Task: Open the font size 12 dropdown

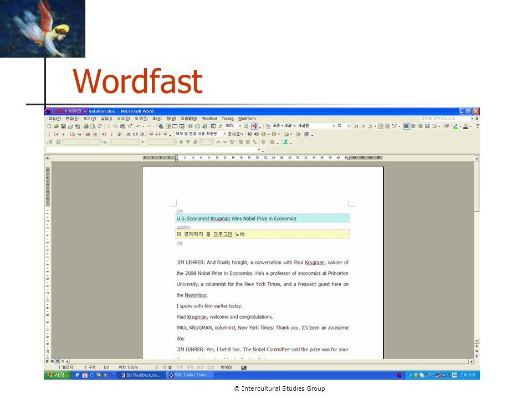Action: (349, 126)
